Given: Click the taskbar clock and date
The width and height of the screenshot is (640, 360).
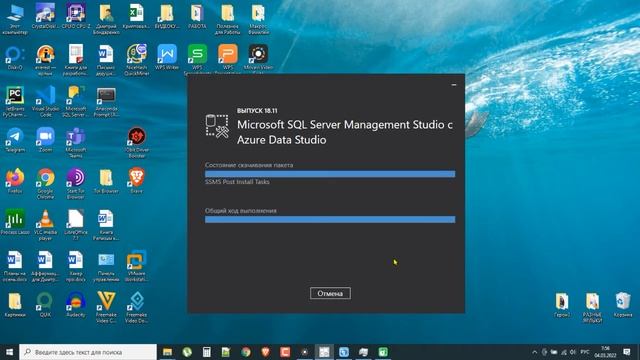Looking at the screenshot, I should click(605, 352).
